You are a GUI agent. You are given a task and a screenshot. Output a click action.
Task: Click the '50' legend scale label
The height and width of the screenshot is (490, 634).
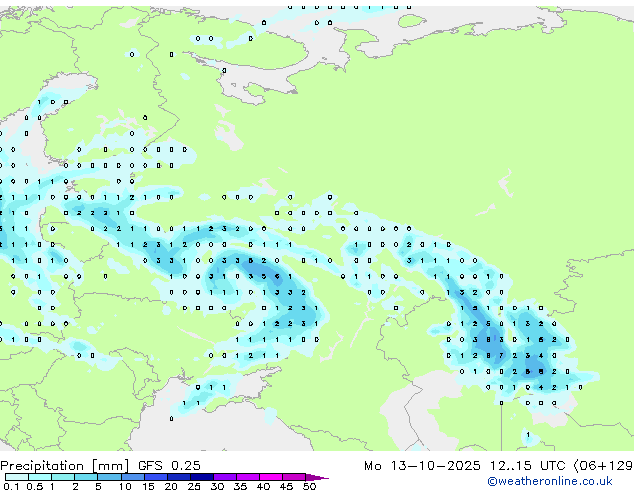(310, 486)
